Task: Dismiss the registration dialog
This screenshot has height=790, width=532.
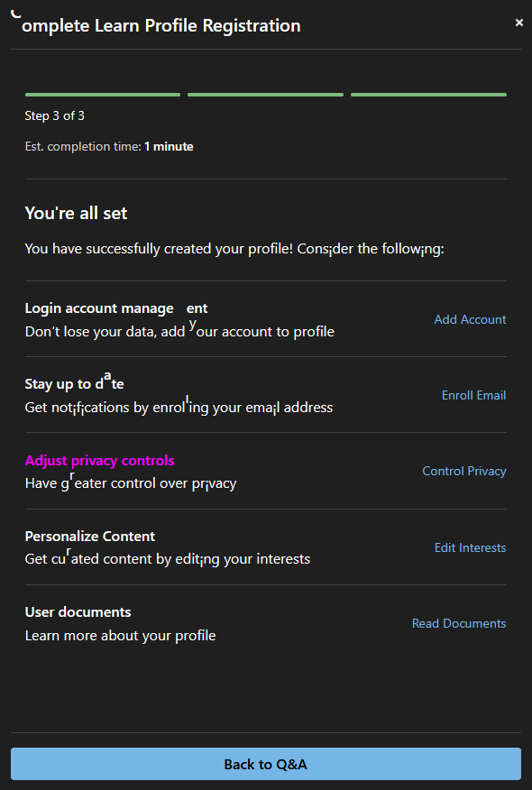Action: [x=519, y=22]
